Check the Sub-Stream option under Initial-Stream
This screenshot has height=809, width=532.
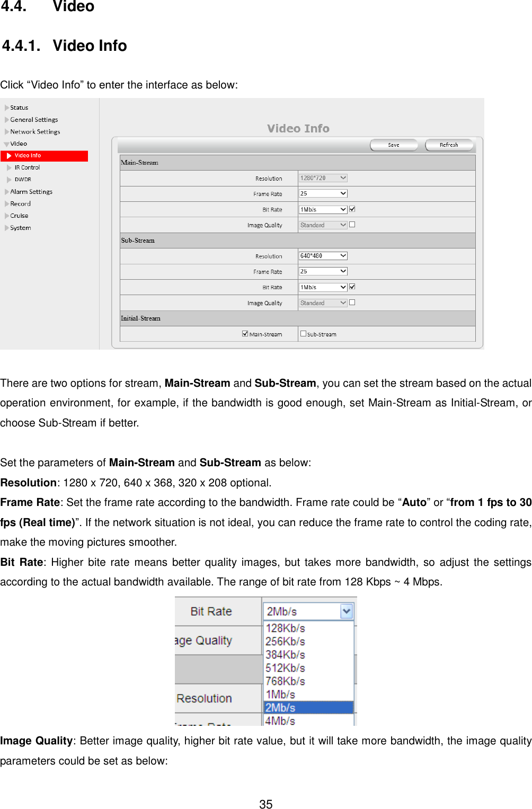(303, 333)
